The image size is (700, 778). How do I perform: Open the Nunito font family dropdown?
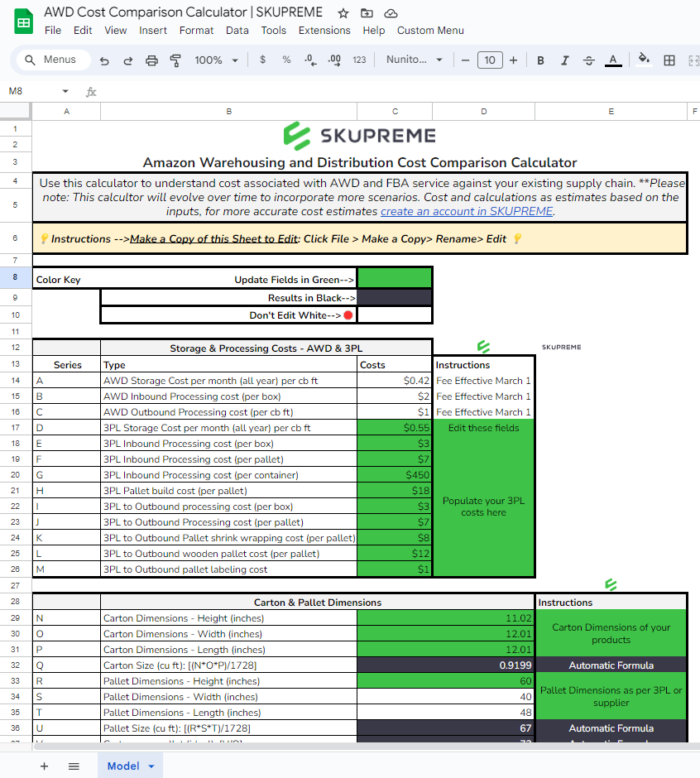(x=415, y=60)
